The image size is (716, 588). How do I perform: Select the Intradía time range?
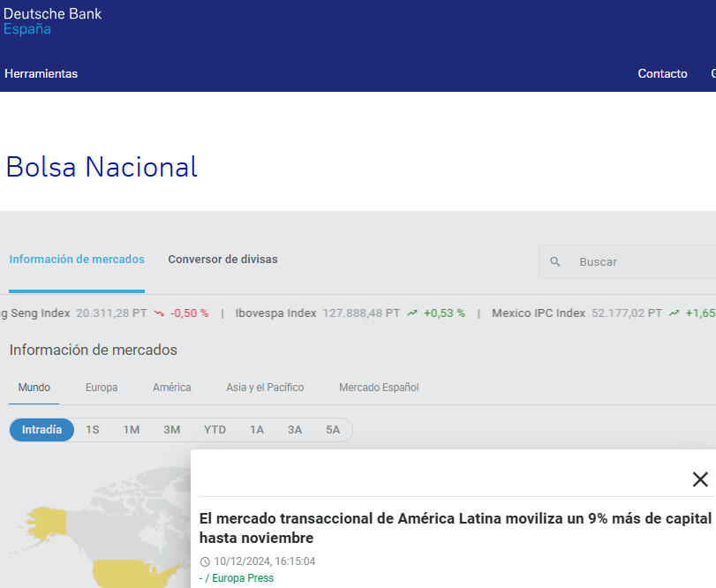(x=41, y=430)
